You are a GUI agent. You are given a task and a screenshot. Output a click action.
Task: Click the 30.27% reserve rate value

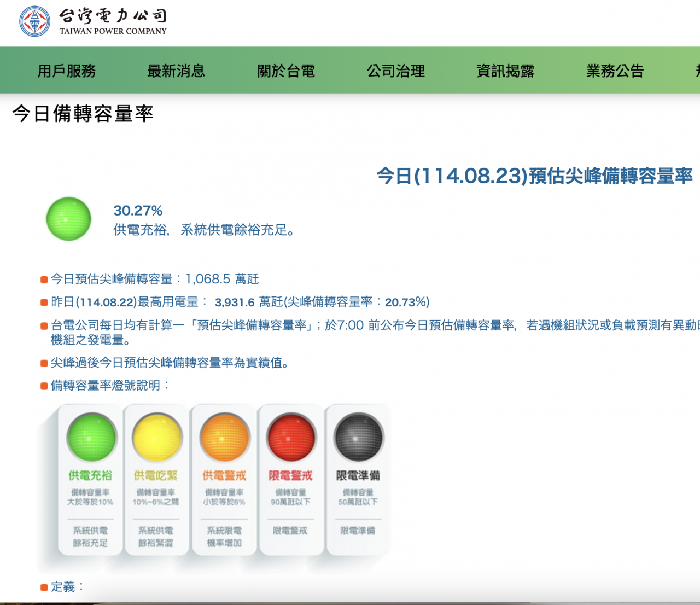click(138, 211)
